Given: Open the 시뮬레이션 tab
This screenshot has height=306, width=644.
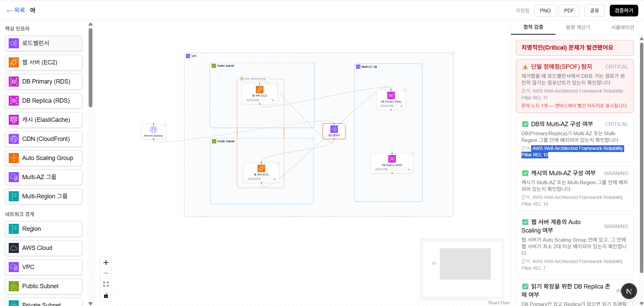Looking at the screenshot, I should point(622,27).
